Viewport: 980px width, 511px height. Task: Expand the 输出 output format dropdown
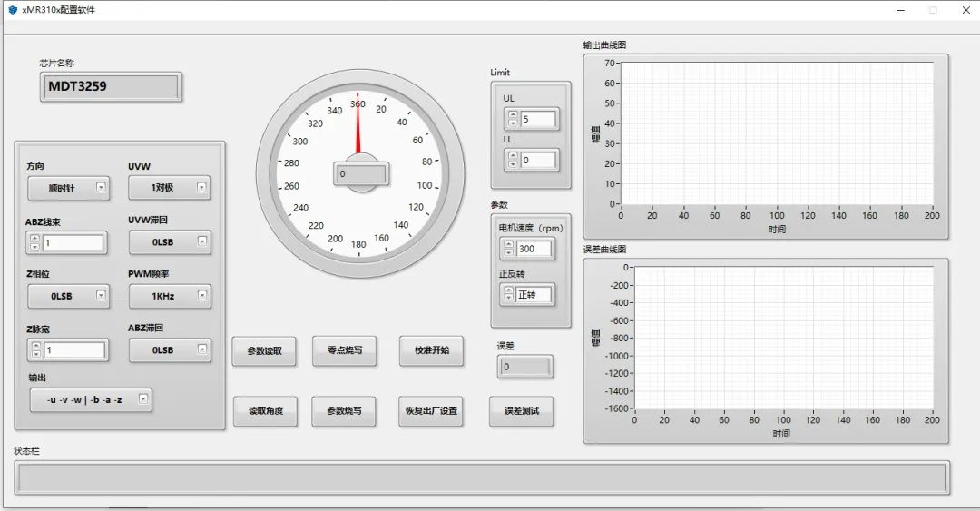(91, 399)
